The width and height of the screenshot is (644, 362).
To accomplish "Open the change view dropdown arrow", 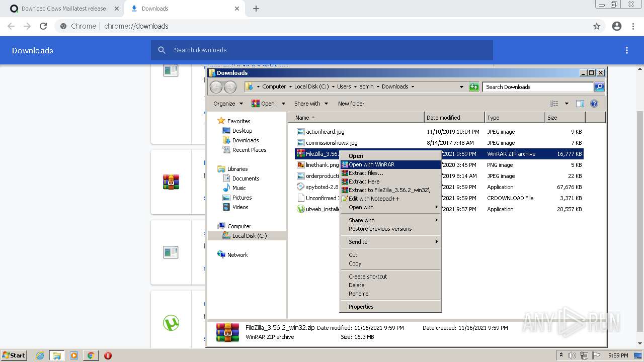I will point(567,104).
